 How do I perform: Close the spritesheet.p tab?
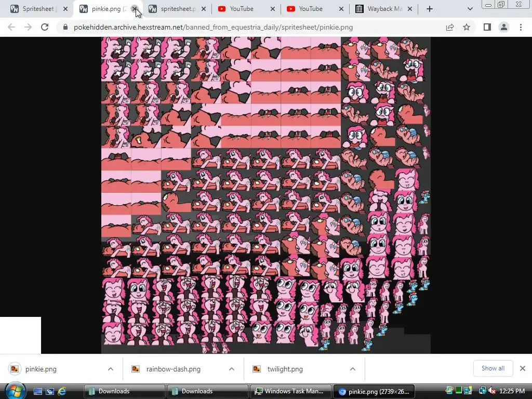coord(204,9)
